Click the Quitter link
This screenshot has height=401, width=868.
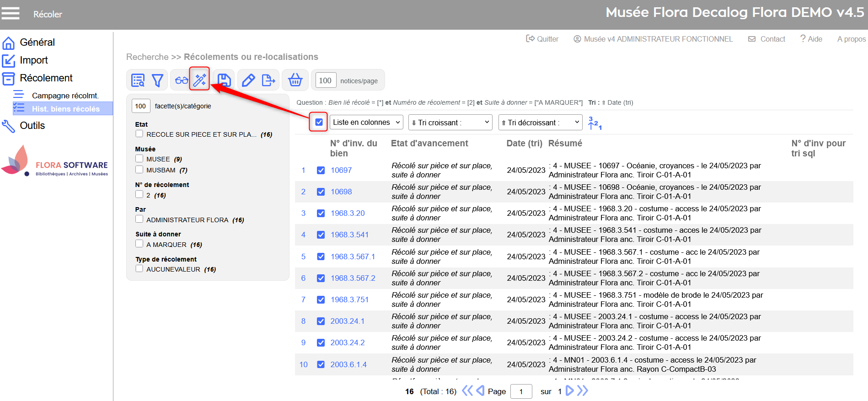click(x=542, y=39)
